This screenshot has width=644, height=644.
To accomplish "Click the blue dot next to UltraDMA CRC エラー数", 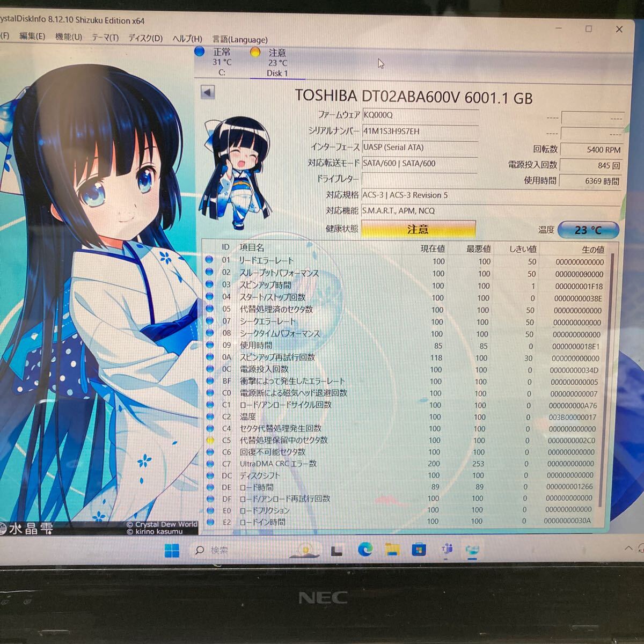I will (x=210, y=464).
